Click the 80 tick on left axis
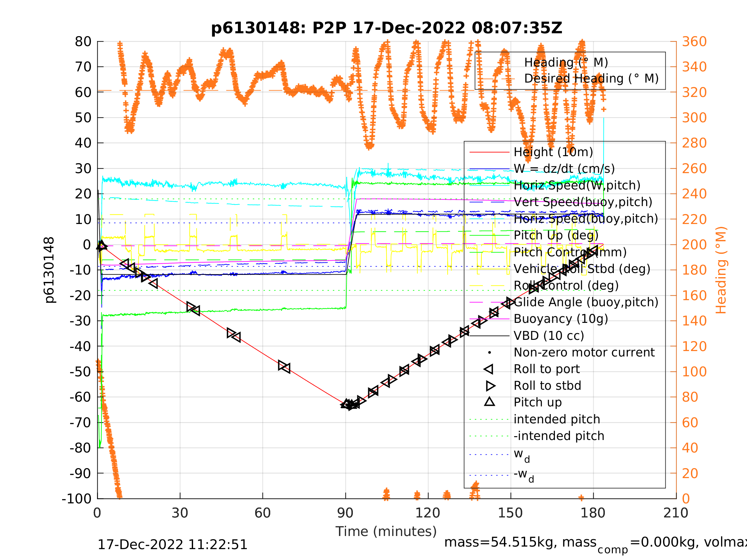 pyautogui.click(x=83, y=42)
